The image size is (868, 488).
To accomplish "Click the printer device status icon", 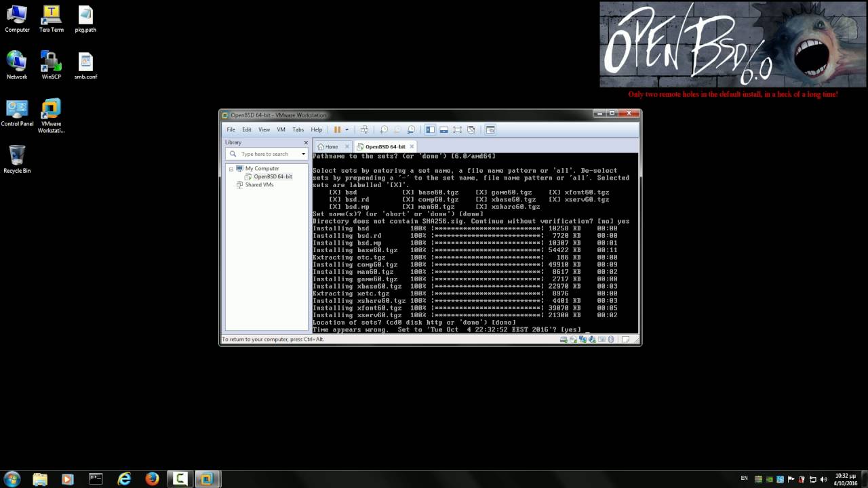I will point(601,339).
